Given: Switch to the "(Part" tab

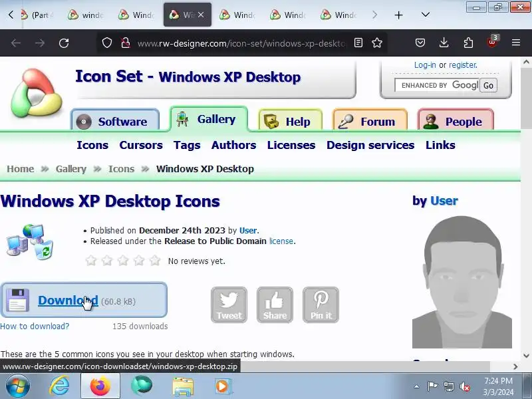Looking at the screenshot, I should 37,15.
